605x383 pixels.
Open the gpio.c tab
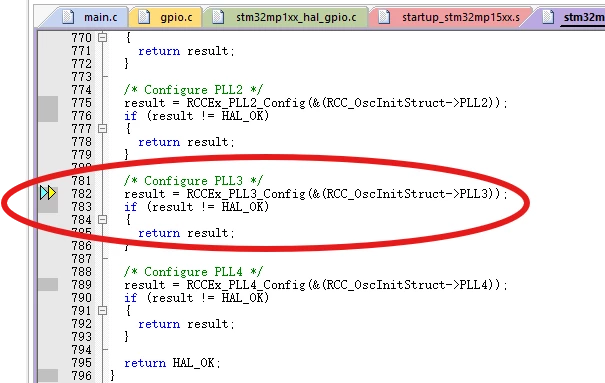[167, 17]
